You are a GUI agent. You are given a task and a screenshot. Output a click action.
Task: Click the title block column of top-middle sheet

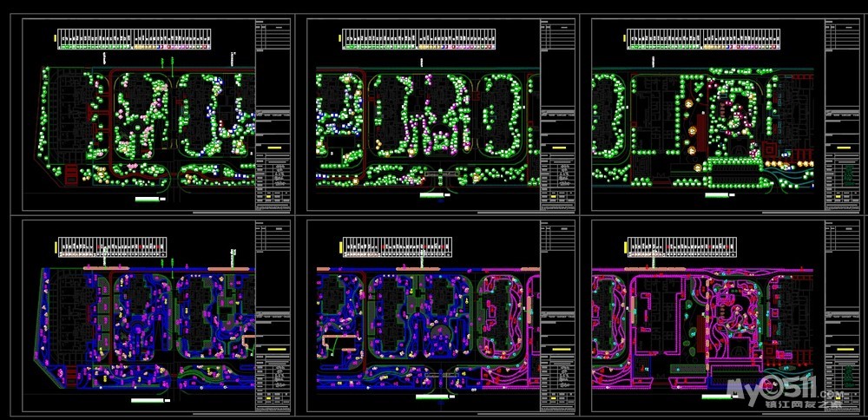560,113
